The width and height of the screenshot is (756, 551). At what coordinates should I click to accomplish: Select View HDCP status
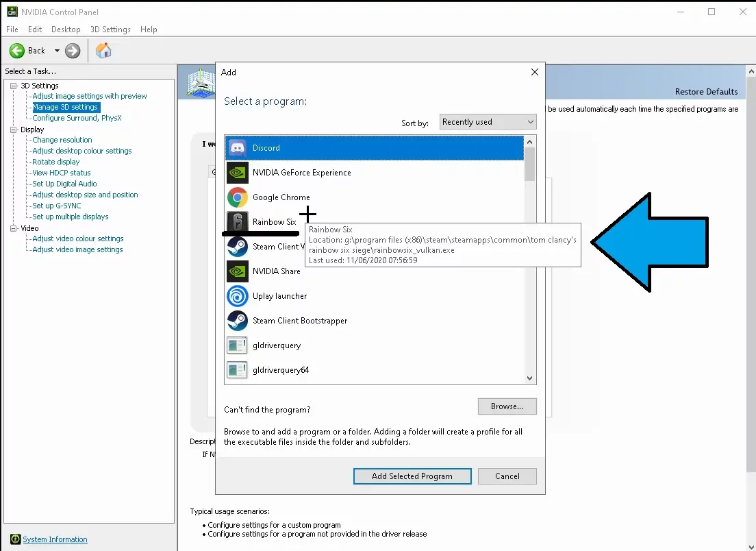[x=61, y=173]
